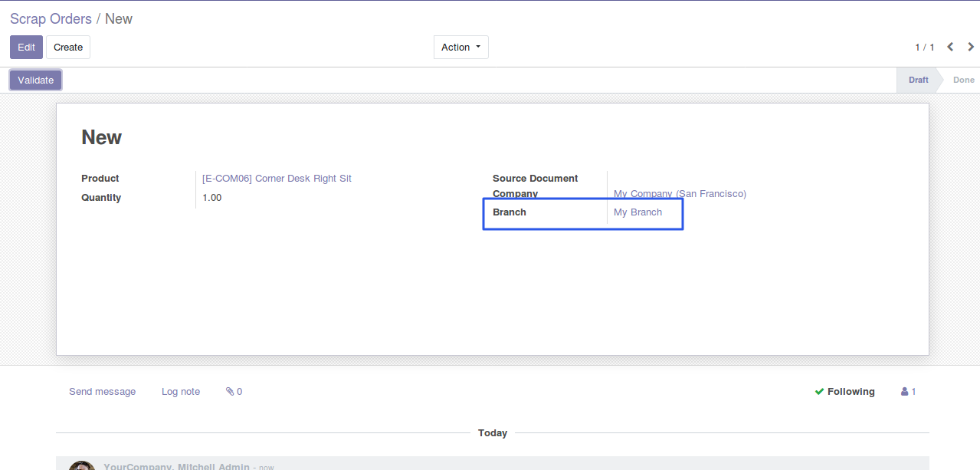Click Mitchell Admin avatar image
Image resolution: width=980 pixels, height=470 pixels.
81,465
